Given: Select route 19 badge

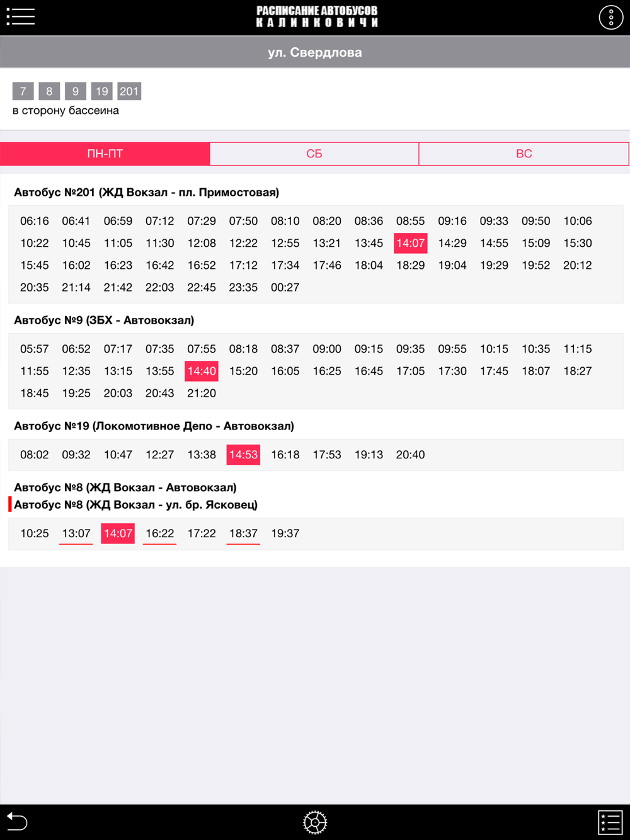Looking at the screenshot, I should tap(101, 91).
